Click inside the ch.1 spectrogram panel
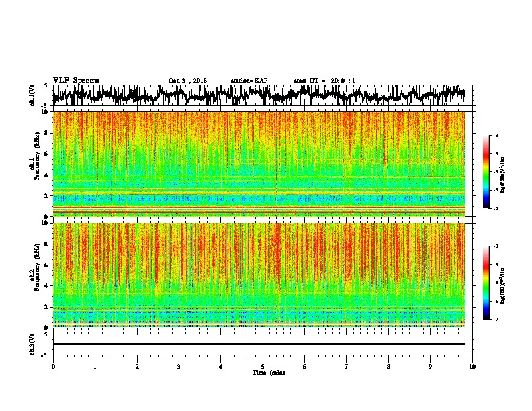This screenshot has width=532, height=411. [x=259, y=164]
